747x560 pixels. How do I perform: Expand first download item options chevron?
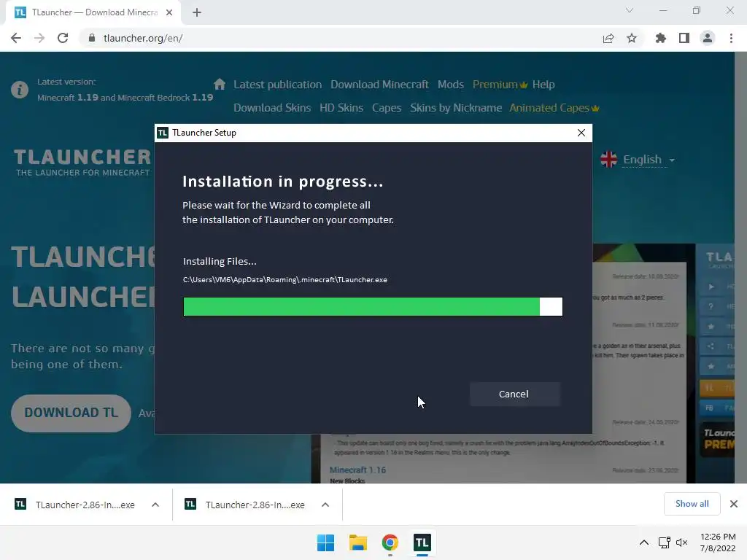[x=155, y=505]
